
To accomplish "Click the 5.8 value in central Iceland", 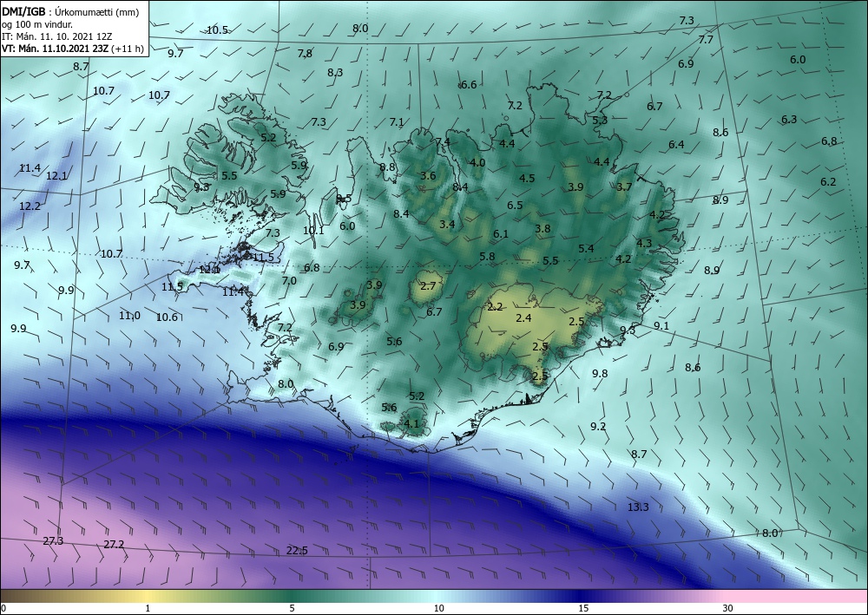I will tap(488, 257).
